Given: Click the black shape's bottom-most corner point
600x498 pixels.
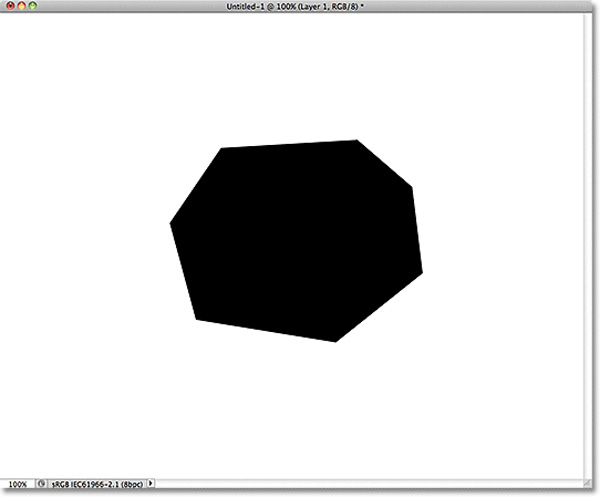Looking at the screenshot, I should [x=334, y=341].
